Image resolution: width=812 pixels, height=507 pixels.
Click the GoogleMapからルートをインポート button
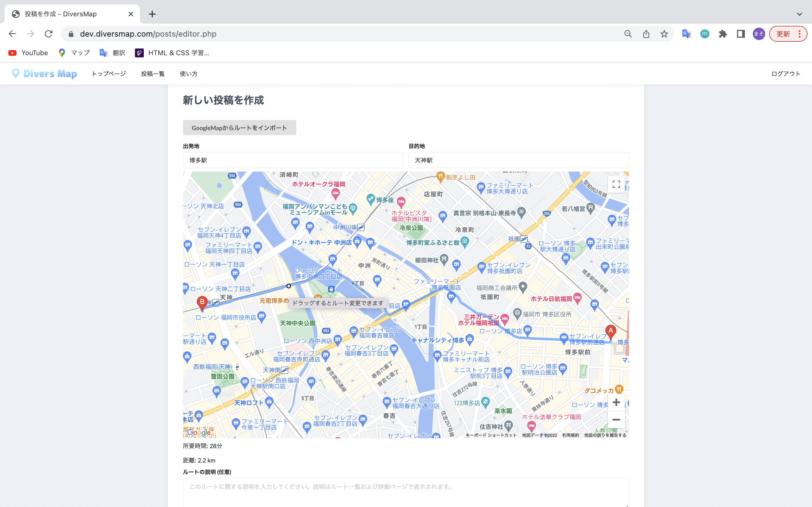pyautogui.click(x=239, y=127)
